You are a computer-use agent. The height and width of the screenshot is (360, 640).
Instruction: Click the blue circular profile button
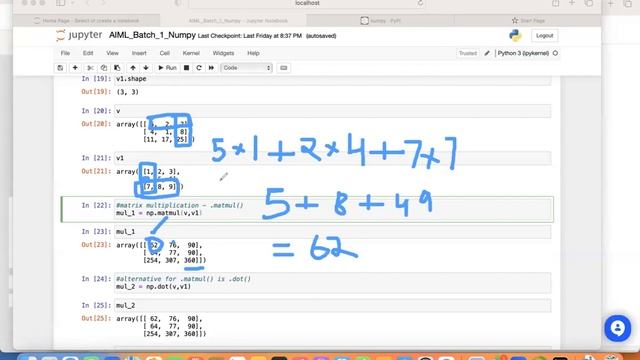[618, 328]
